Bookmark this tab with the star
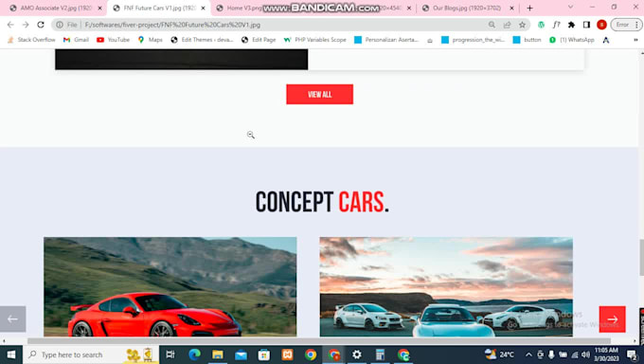 click(x=522, y=25)
